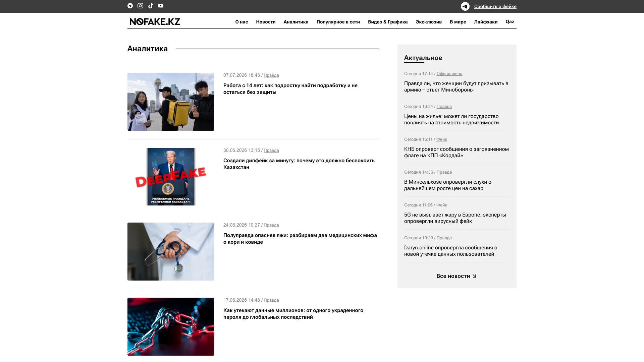This screenshot has width=644, height=362.
Task: Select Аналитика in the navigation bar
Action: tap(296, 22)
